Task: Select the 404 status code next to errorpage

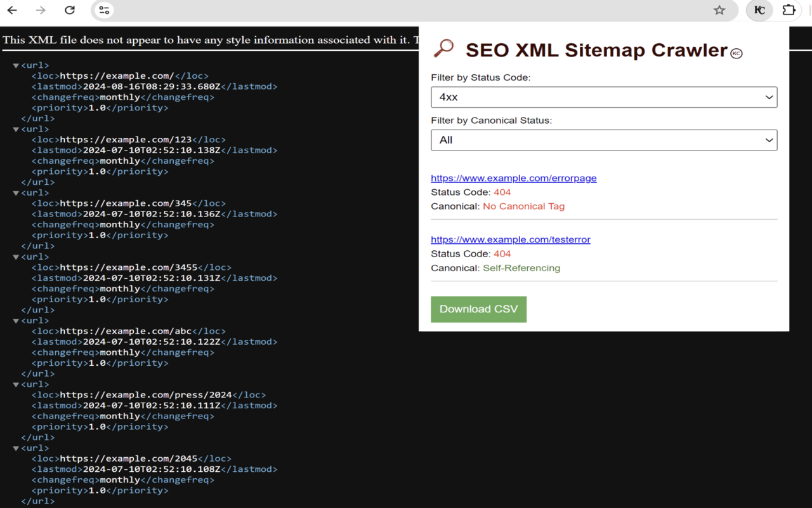Action: pos(502,192)
